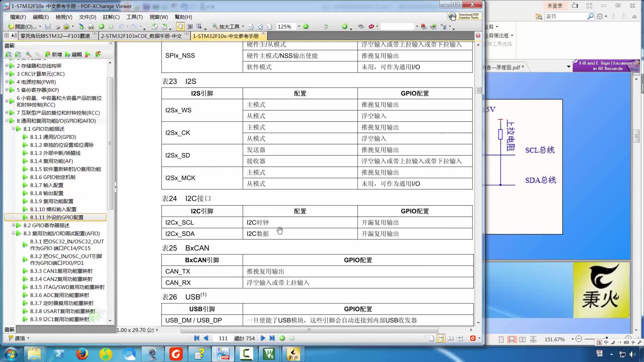Open the 開啟(O) file button

coord(22,26)
